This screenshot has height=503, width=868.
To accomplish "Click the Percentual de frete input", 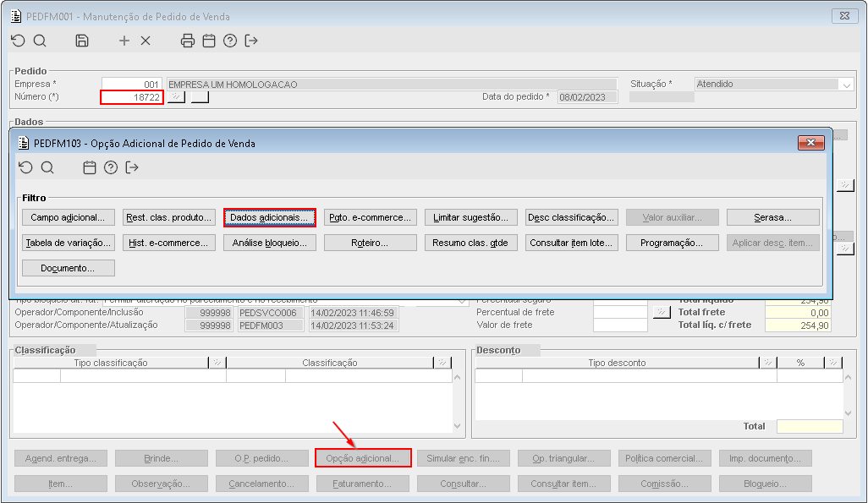I will click(x=621, y=312).
